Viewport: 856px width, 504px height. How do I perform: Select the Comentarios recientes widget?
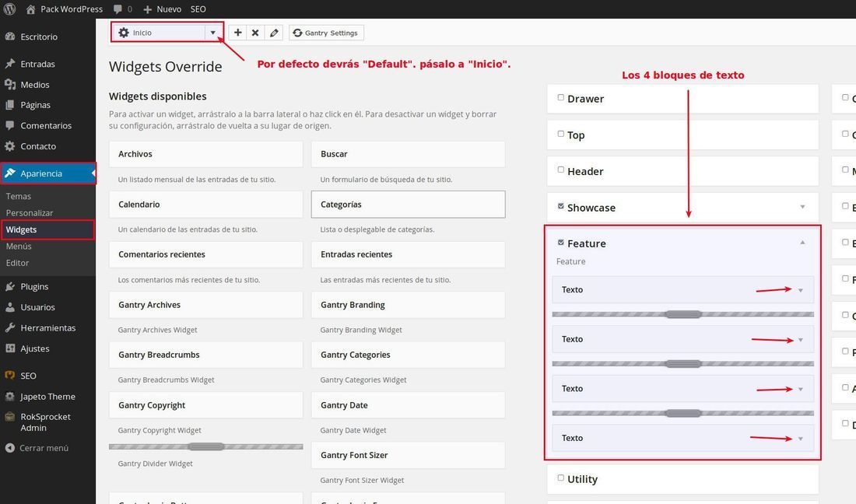click(x=205, y=255)
